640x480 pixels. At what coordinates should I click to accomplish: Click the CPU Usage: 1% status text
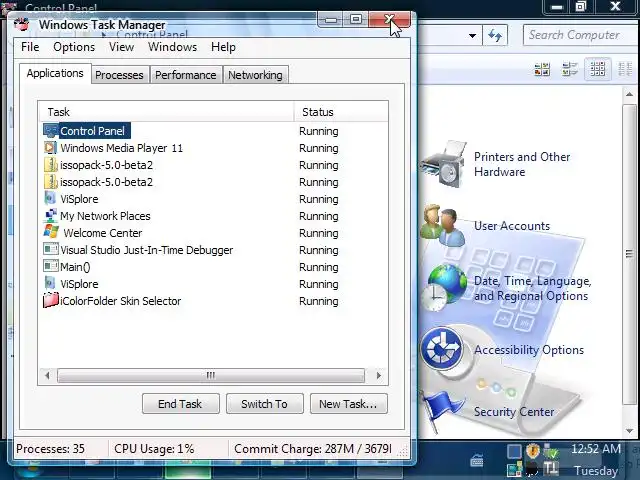(154, 449)
